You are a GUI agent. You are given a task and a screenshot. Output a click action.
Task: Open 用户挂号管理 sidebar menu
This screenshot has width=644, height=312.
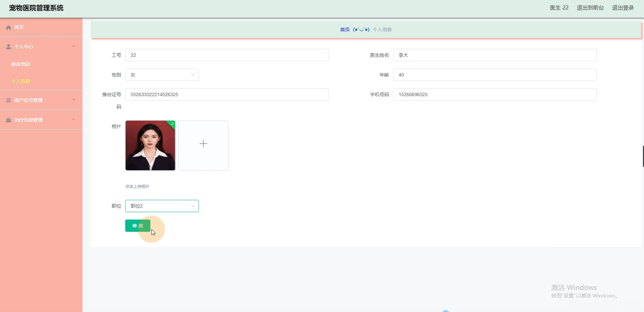pos(41,100)
